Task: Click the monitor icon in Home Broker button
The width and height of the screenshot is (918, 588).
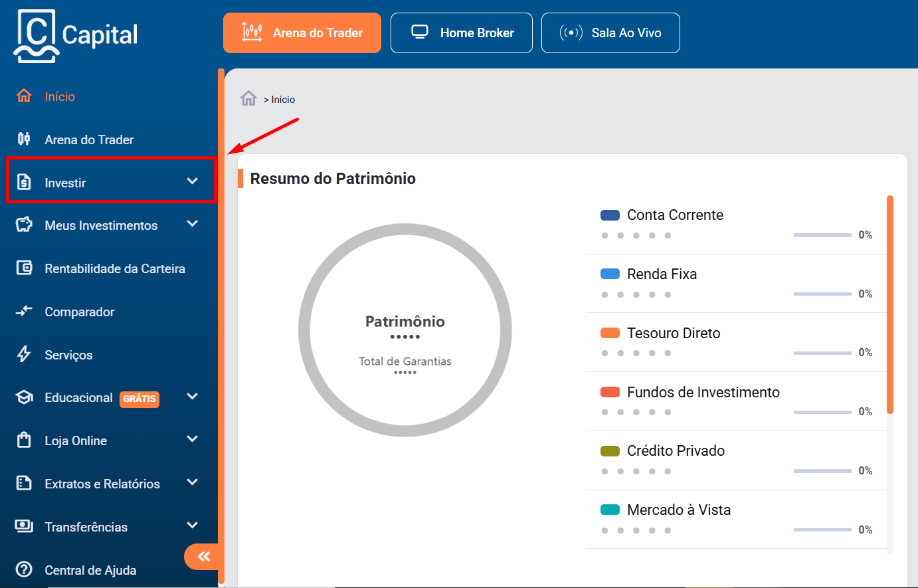Action: 420,32
